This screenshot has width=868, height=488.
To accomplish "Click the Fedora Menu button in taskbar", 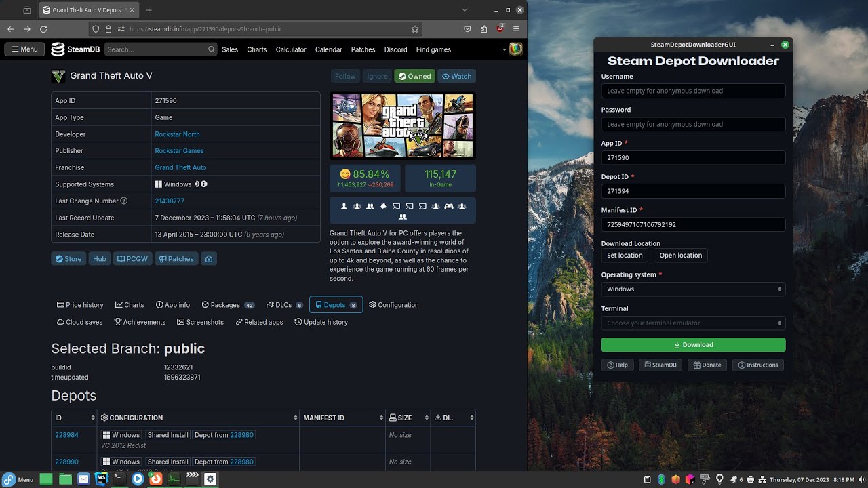I will pyautogui.click(x=18, y=479).
